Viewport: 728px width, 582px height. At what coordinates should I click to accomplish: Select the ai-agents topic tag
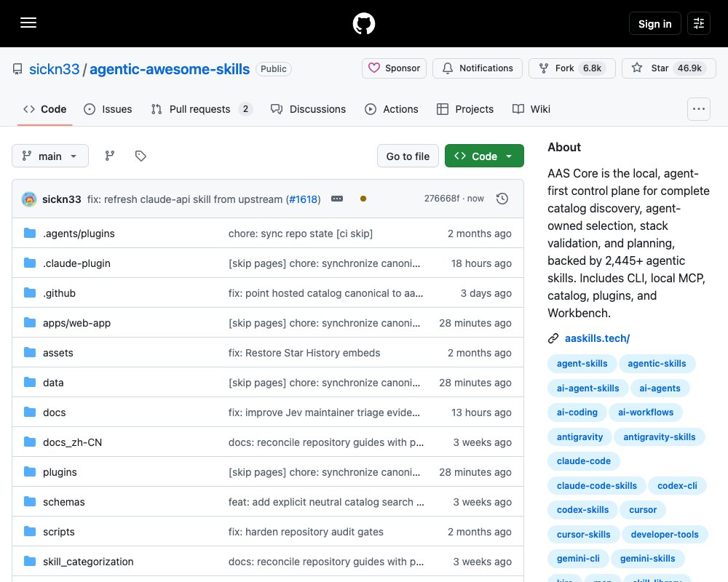point(660,388)
